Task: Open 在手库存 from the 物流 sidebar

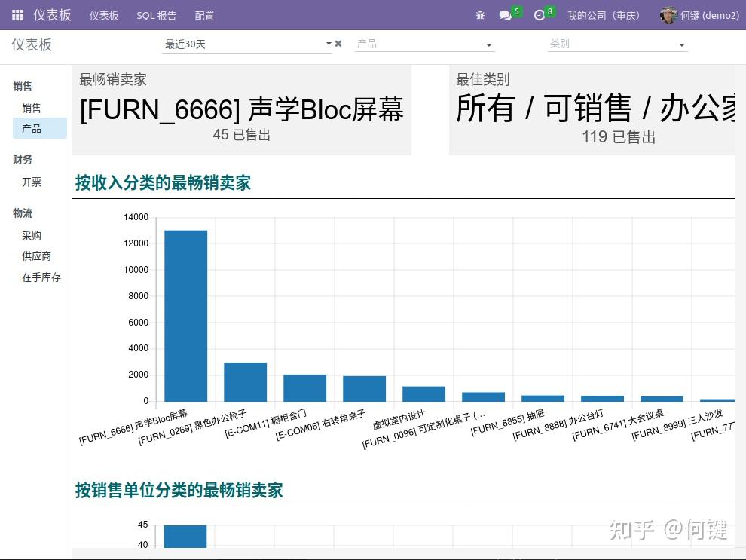Action: tap(41, 277)
